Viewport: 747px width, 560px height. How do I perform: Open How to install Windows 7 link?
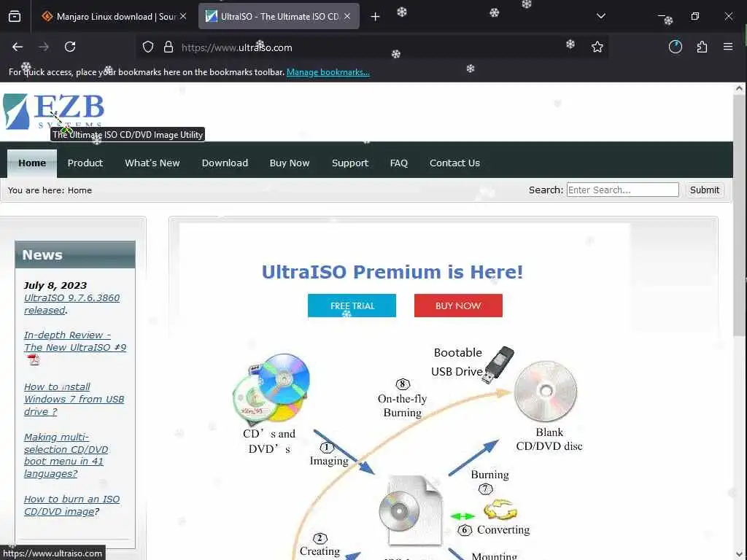(74, 399)
